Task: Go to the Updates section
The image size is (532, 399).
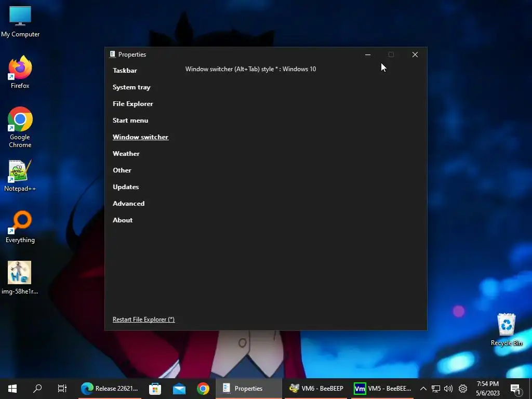Action: pyautogui.click(x=126, y=187)
